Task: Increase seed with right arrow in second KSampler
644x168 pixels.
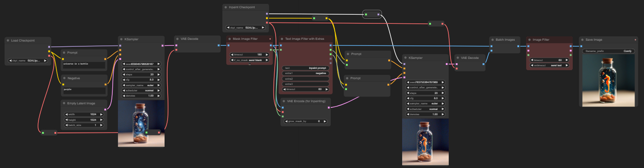Action: point(443,82)
